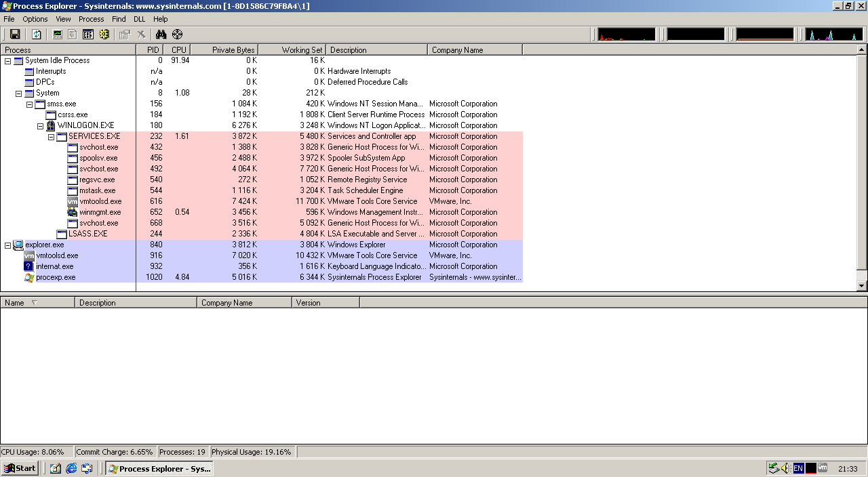
Task: Click the WINLOGON.EXE padlock icon
Action: click(51, 125)
